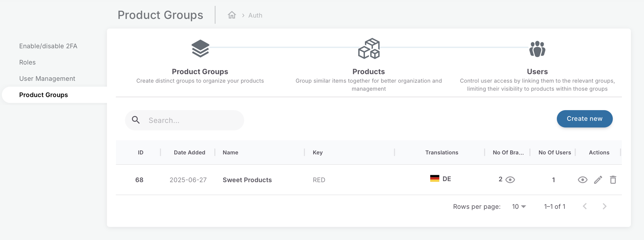The height and width of the screenshot is (240, 644).
Task: Click Sweet Products name cell
Action: (247, 180)
